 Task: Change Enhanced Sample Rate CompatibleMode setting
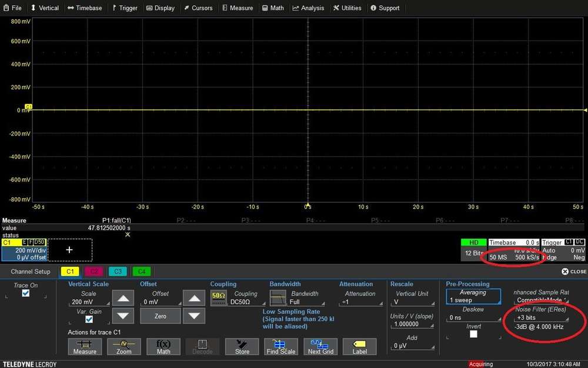tap(539, 300)
